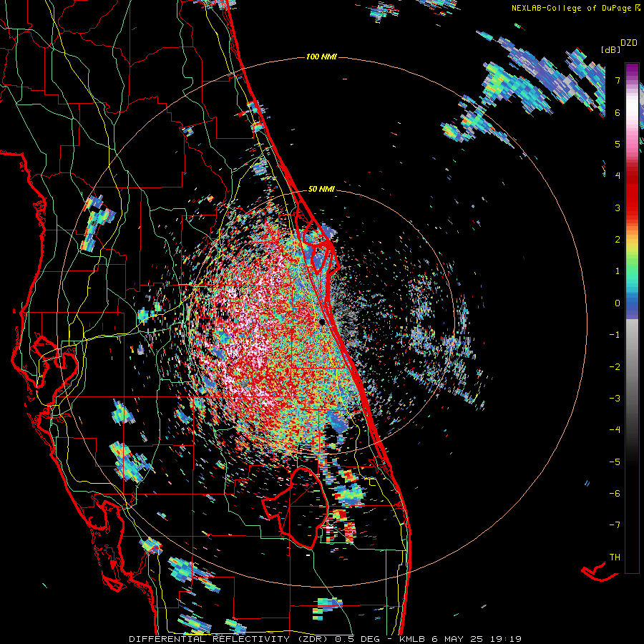Click the 0 value on the color scale

pos(618,303)
